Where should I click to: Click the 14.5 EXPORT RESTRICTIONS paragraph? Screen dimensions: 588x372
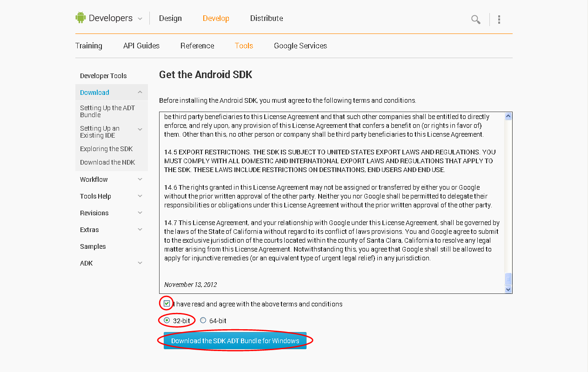(x=330, y=161)
